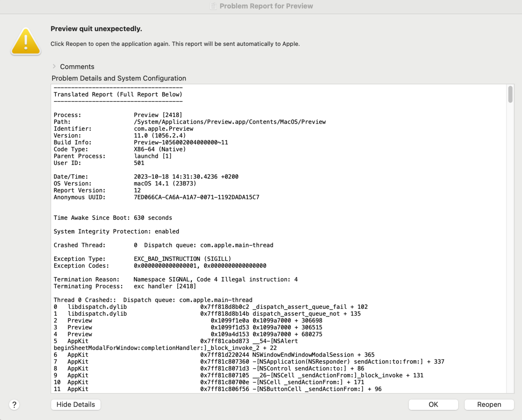The height and width of the screenshot is (420, 522).
Task: Select the date '2023-10-18 14:31:30.4236 +0200'
Action: 186,177
